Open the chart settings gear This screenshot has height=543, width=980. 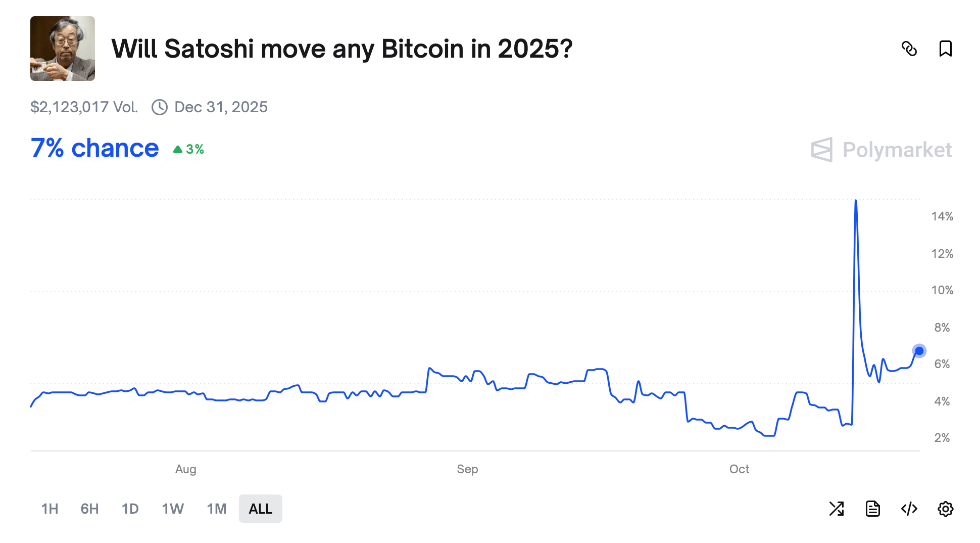coord(946,509)
